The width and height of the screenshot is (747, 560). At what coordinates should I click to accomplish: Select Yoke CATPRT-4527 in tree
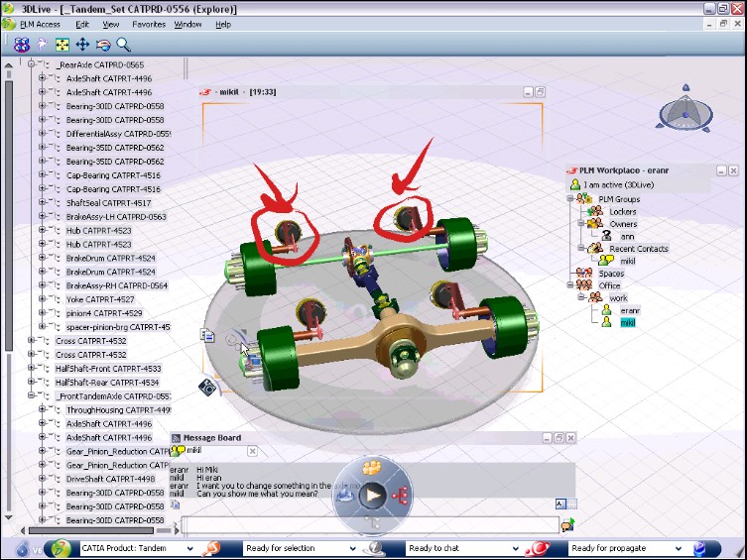tap(100, 299)
